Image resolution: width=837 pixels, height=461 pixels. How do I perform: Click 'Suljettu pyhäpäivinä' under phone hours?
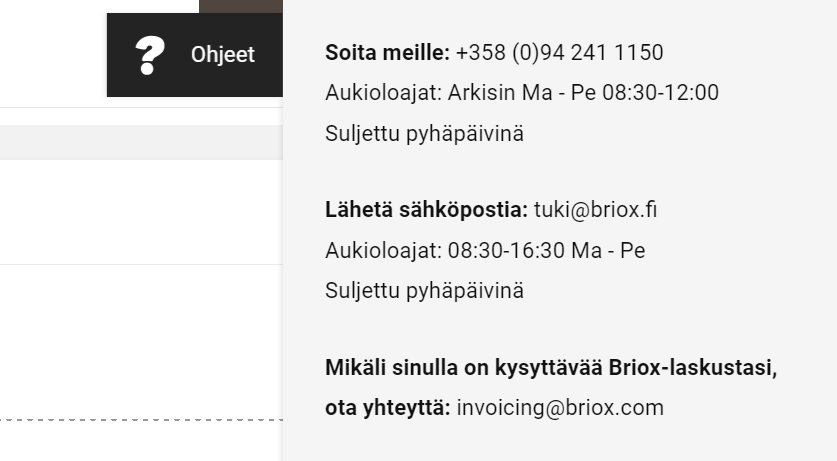424,133
